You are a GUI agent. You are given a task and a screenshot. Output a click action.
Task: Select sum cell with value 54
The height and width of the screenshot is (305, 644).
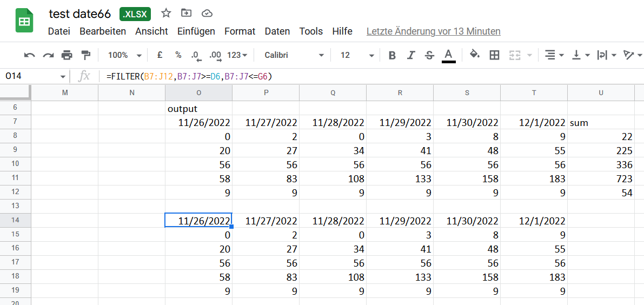(601, 193)
